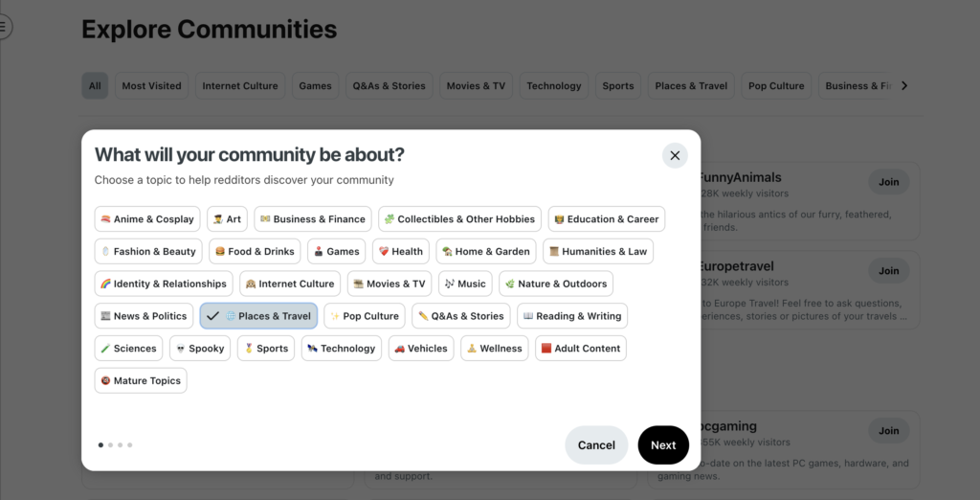Viewport: 980px width, 500px height.
Task: Select the Music topic chip
Action: coord(466,284)
